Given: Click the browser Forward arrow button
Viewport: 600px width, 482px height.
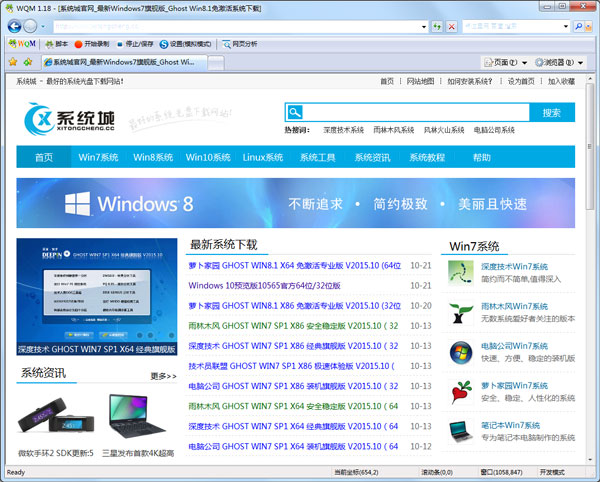Looking at the screenshot, I should [x=31, y=26].
